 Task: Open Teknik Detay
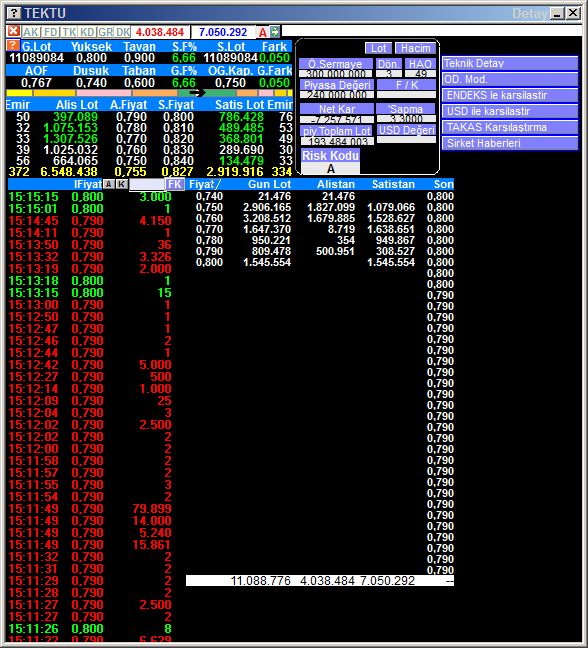(x=509, y=63)
